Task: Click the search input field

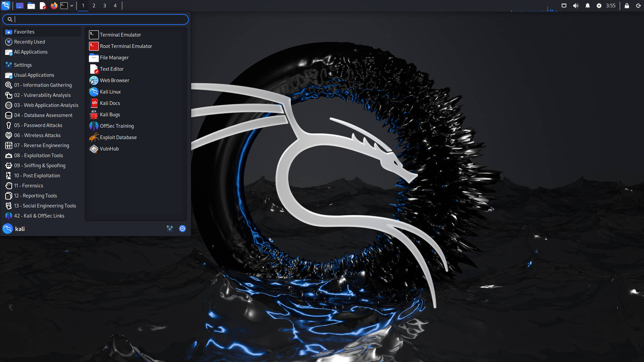Action: 96,19
